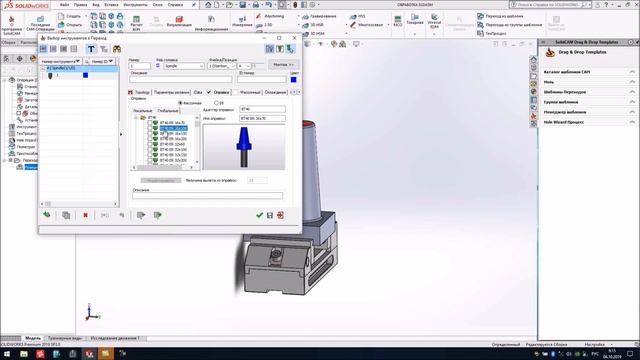Viewport: 640px width, 360px height.
Task: Click the Описание field below holder list
Action: click(207, 196)
